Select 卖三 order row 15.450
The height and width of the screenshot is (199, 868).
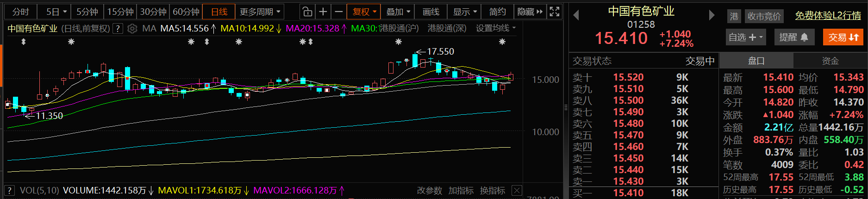coord(643,158)
